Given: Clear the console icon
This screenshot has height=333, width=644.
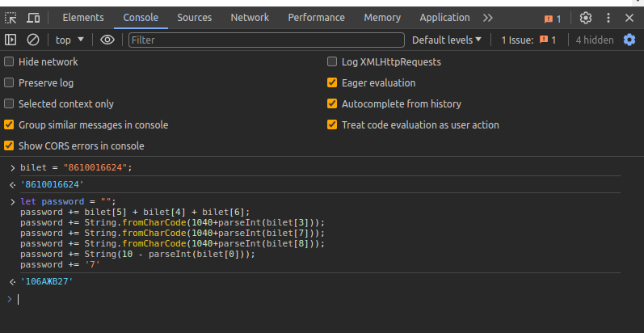Looking at the screenshot, I should tap(33, 40).
